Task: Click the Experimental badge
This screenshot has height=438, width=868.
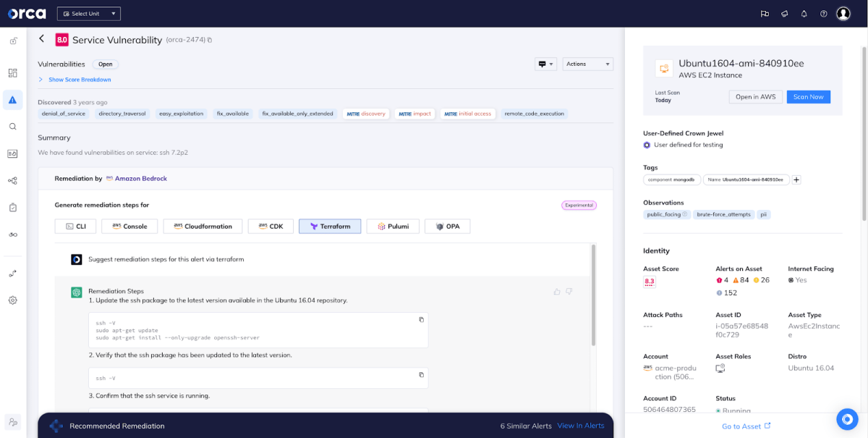Action: tap(579, 205)
